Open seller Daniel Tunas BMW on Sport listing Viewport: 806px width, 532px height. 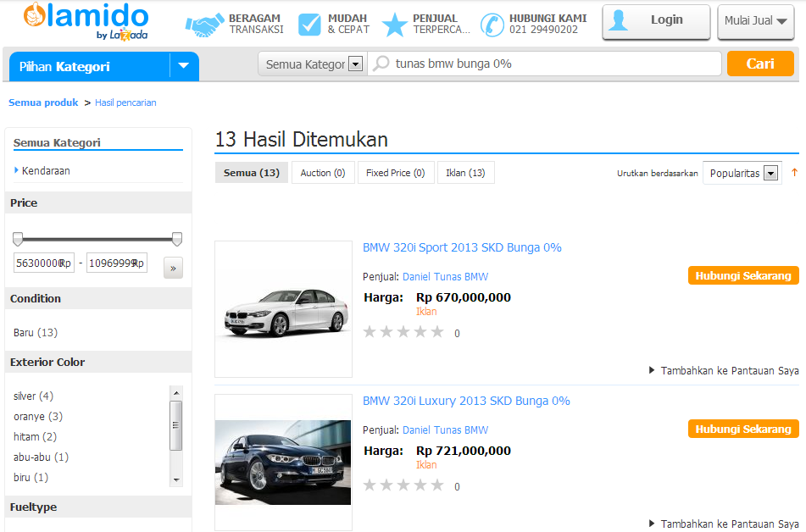pos(445,276)
